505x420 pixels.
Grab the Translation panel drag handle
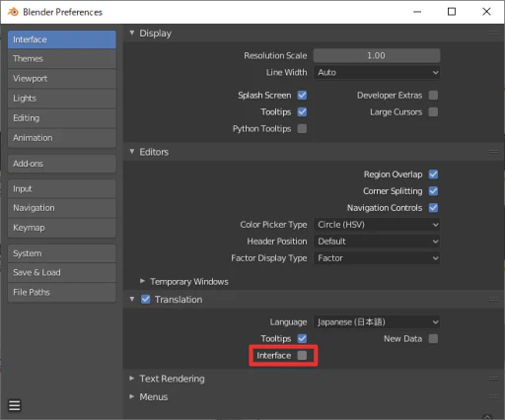click(493, 300)
